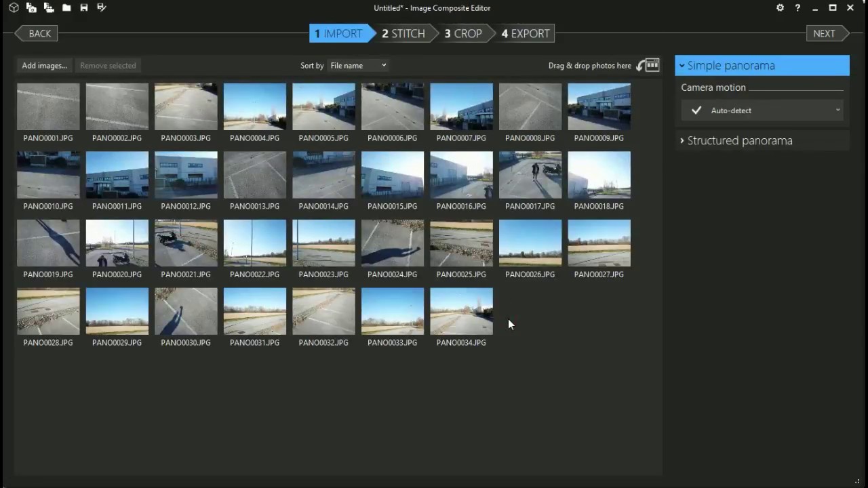Start a new panorama from images icon
868x488 pixels.
(31, 7)
